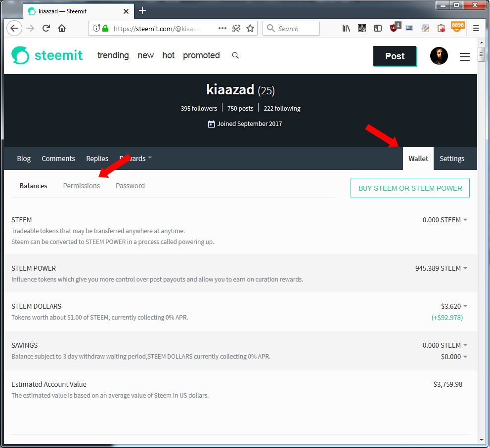Open the Permissions sub-tab
This screenshot has width=490, height=448.
[81, 186]
